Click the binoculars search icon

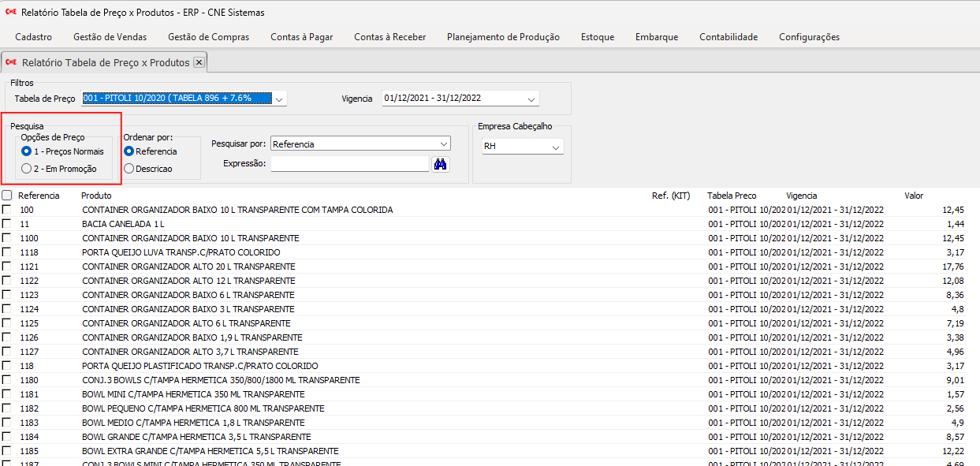coord(441,164)
